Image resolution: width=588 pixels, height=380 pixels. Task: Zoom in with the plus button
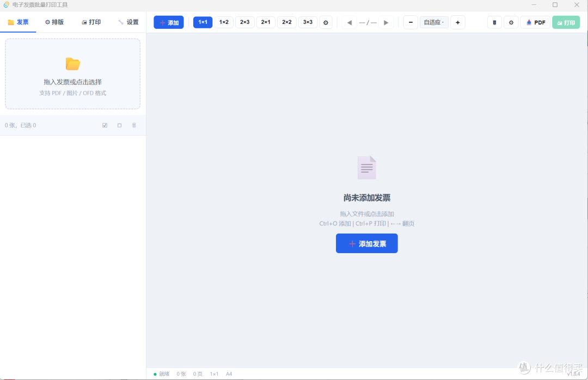tap(458, 22)
